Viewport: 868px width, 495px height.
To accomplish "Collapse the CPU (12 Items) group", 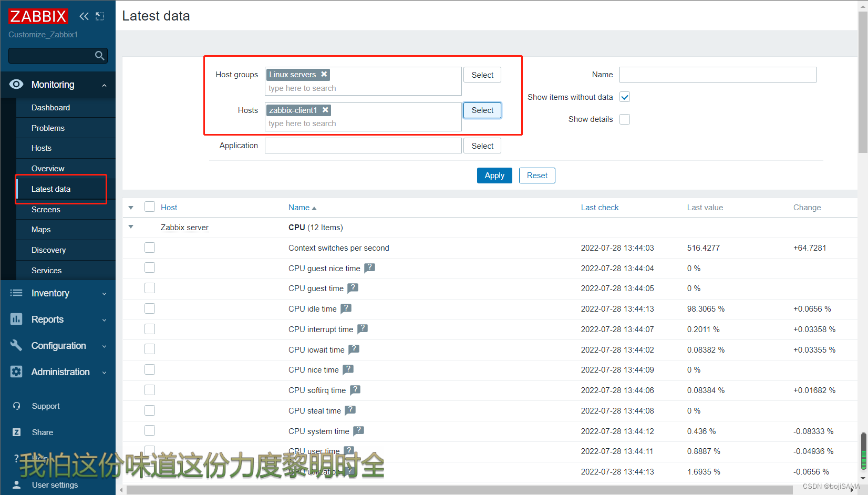I will click(x=131, y=227).
